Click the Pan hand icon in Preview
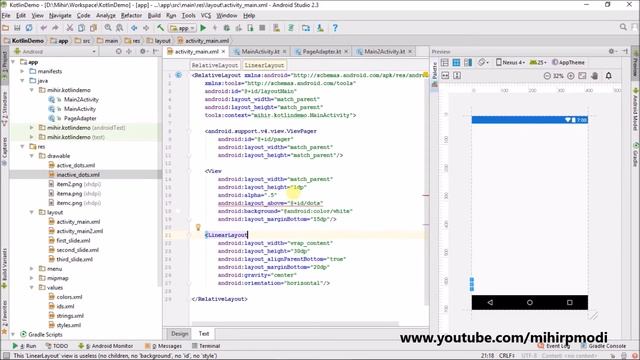Image resolution: width=640 pixels, height=360 pixels. click(595, 76)
